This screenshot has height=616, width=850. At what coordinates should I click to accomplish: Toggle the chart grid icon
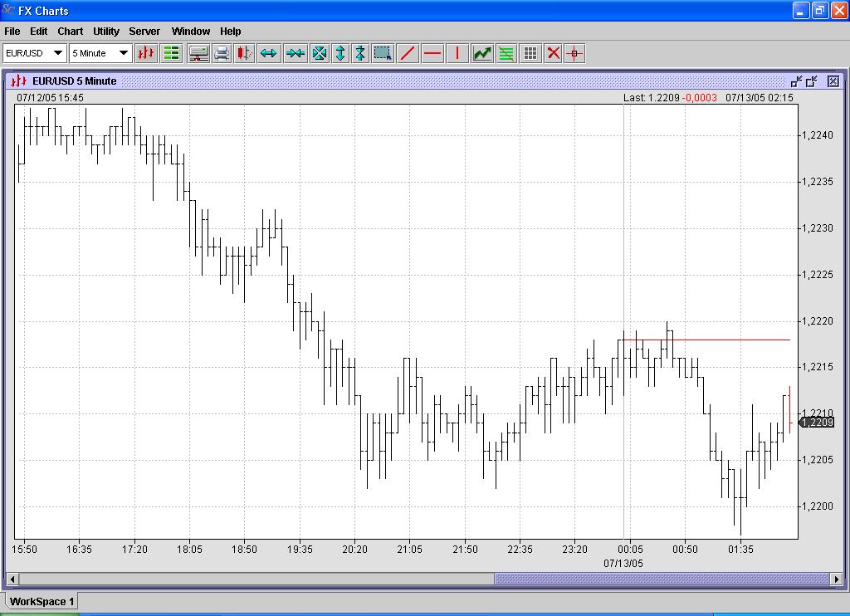(x=530, y=53)
